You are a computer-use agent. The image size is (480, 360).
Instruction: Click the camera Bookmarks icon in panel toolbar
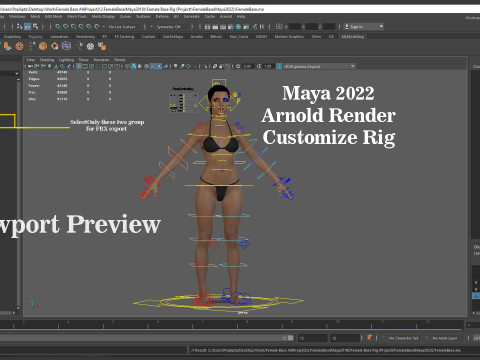(49, 66)
